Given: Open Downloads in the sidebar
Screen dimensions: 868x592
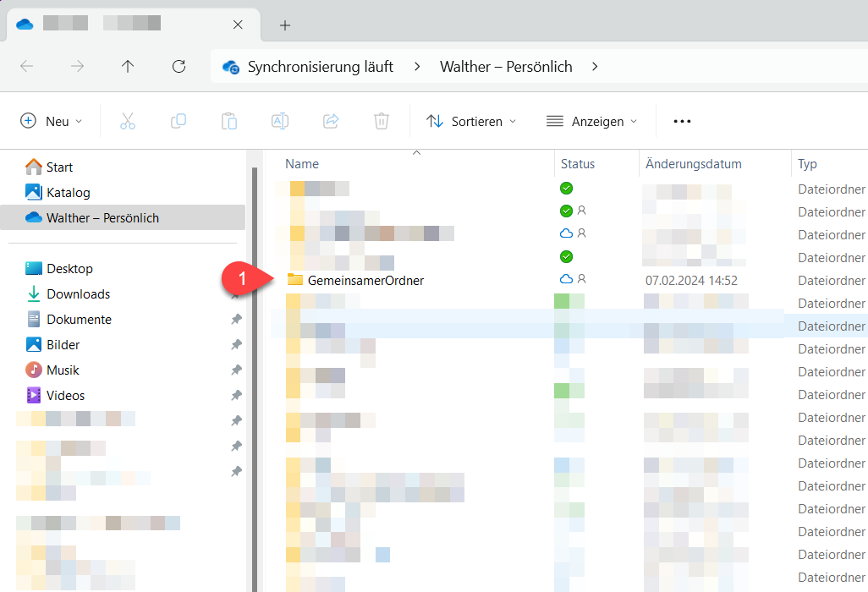Looking at the screenshot, I should point(78,293).
